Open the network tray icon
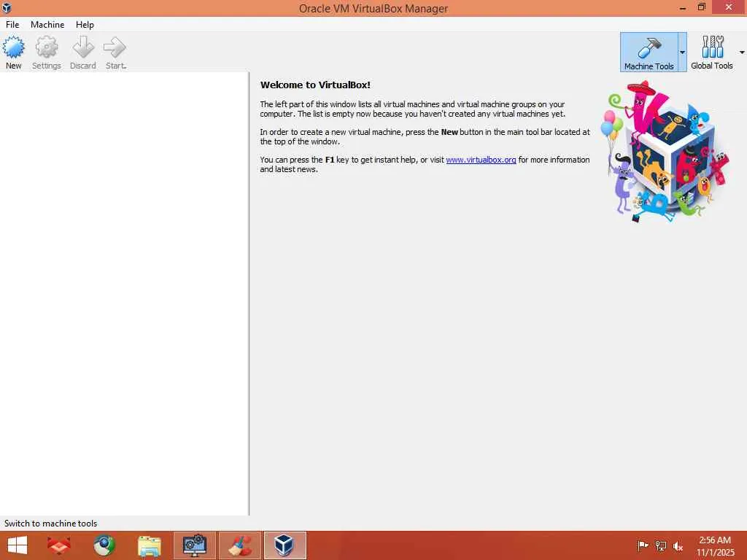 pyautogui.click(x=660, y=545)
